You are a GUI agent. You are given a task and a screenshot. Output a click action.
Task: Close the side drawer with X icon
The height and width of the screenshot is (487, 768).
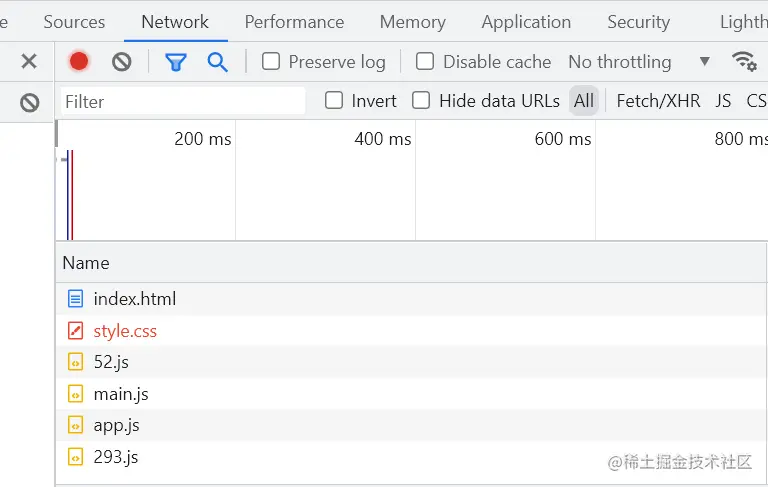click(29, 62)
